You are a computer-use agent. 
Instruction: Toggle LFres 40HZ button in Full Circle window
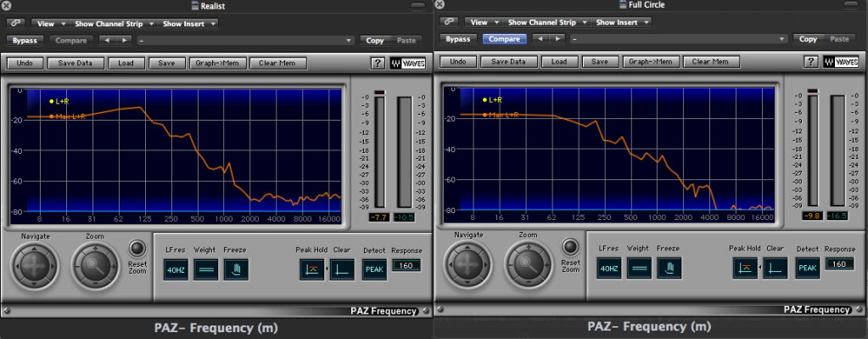tap(609, 268)
